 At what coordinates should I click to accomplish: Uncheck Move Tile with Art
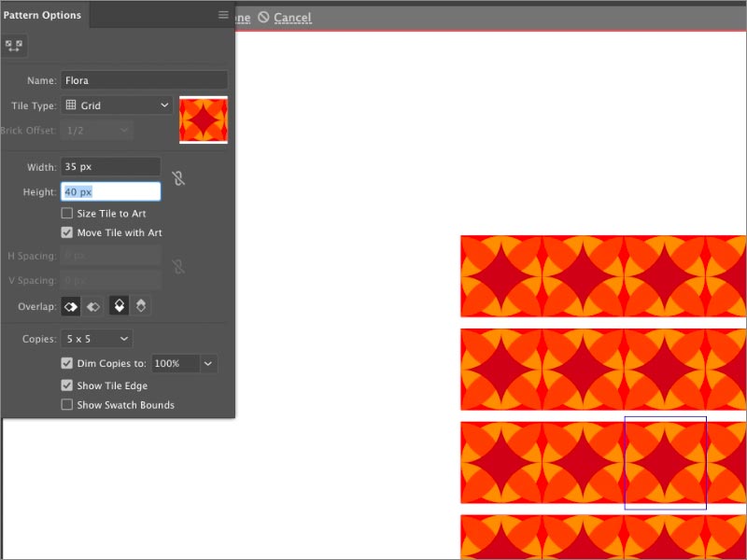(67, 233)
